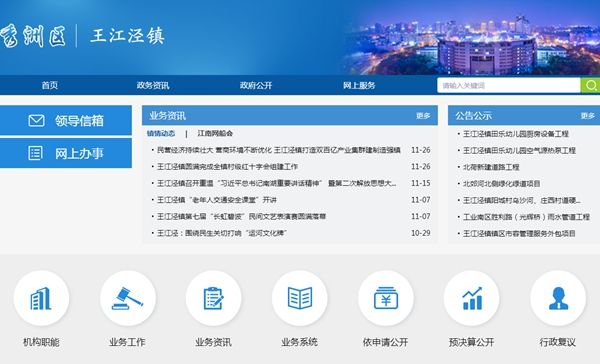Viewport: 600px width, 364px height.
Task: Switch to 江南网船会 tab
Action: pyautogui.click(x=215, y=133)
